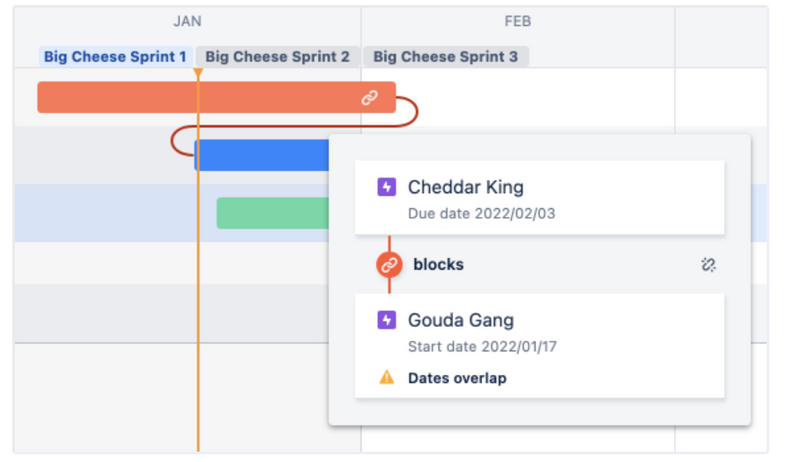Viewport: 800px width, 462px height.
Task: Click the yellow warning triangle icon
Action: pyautogui.click(x=387, y=378)
